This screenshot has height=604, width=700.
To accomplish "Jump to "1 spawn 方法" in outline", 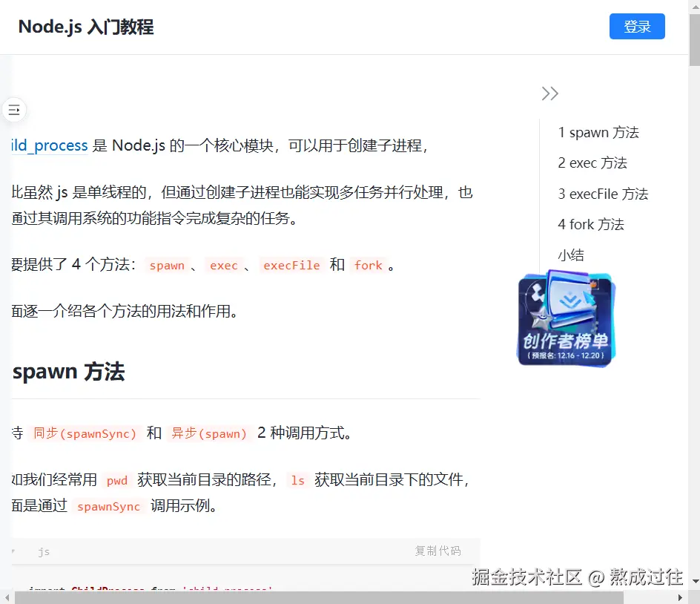I will pyautogui.click(x=598, y=132).
